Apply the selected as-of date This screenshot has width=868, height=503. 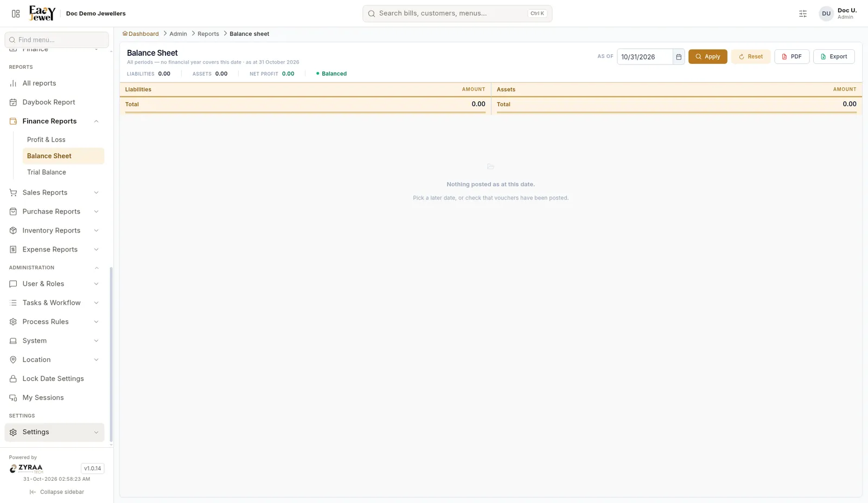(707, 57)
